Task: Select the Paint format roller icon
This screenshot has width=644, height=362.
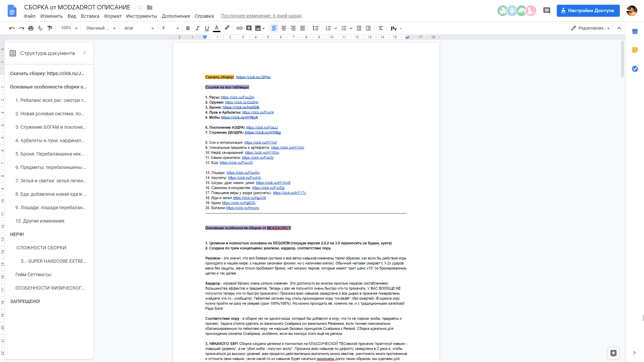Action: (50, 28)
